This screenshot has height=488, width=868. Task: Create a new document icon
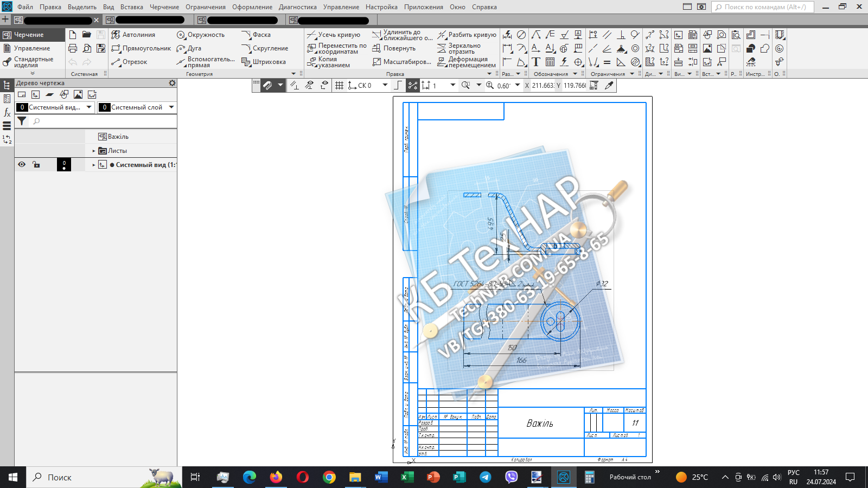tap(73, 35)
